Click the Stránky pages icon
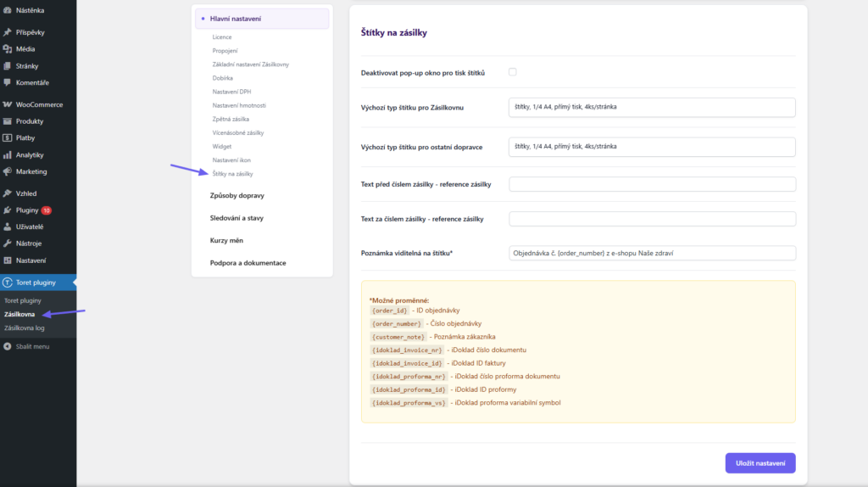This screenshot has width=868, height=487. pos(7,66)
